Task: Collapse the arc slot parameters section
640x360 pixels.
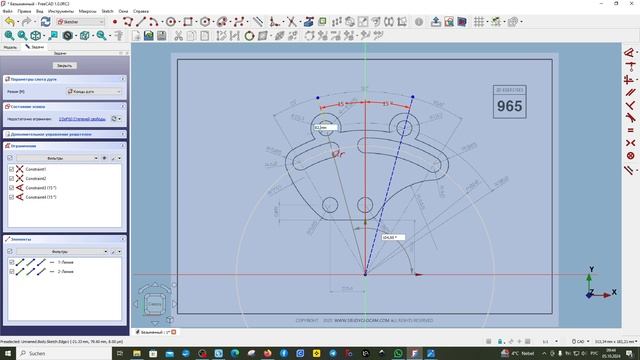Action: click(x=123, y=79)
